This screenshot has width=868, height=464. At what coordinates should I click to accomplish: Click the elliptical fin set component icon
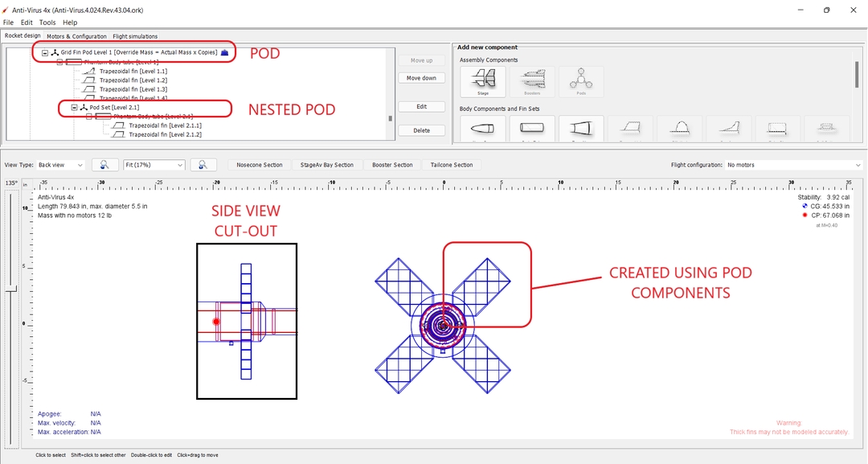pyautogui.click(x=678, y=129)
